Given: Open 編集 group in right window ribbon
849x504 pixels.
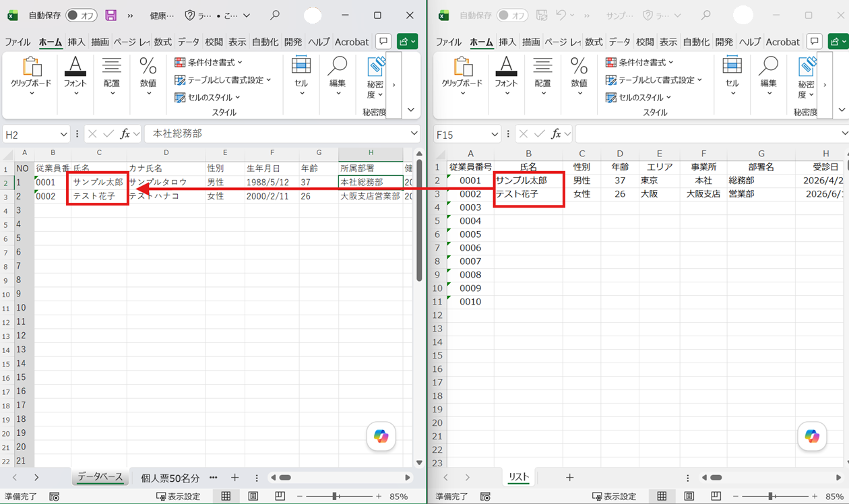Looking at the screenshot, I should click(x=769, y=76).
